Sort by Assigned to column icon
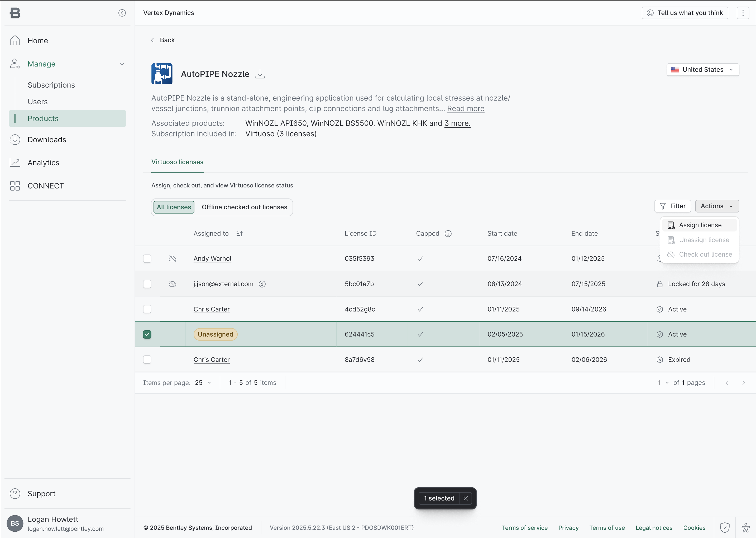756x538 pixels. pyautogui.click(x=240, y=234)
